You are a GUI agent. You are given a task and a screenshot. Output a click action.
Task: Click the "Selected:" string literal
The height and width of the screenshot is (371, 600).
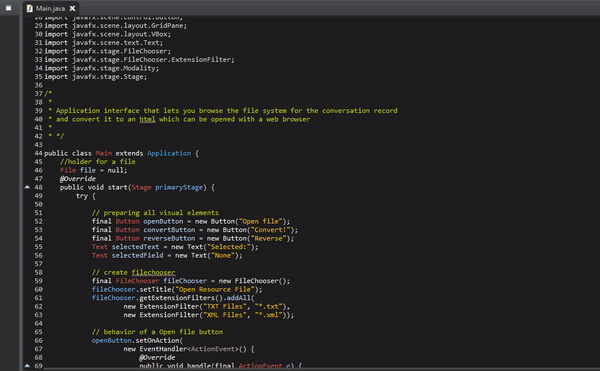(229, 247)
